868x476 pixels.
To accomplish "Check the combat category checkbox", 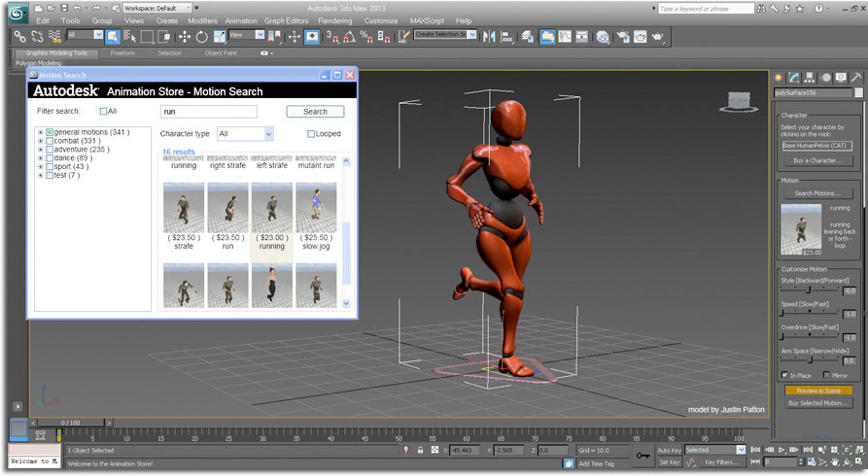I will (50, 141).
